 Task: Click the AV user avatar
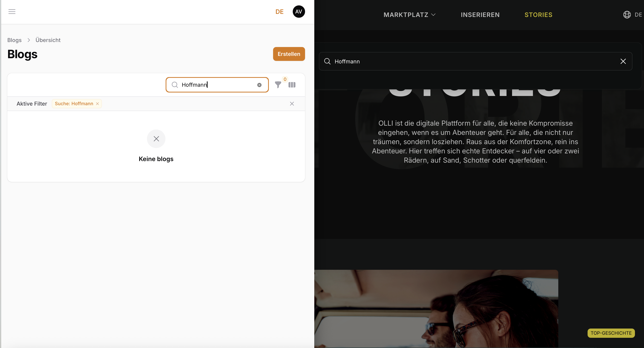pyautogui.click(x=299, y=12)
